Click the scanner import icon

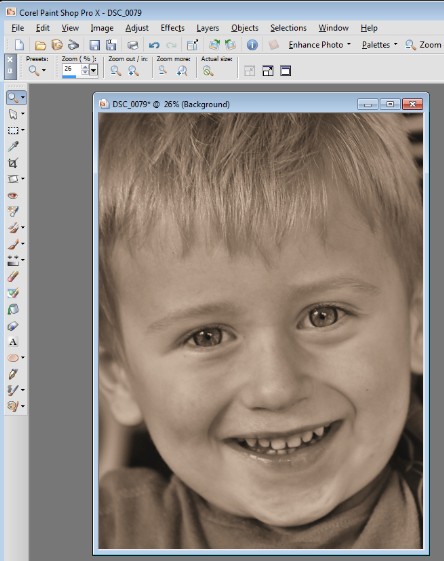(x=73, y=45)
